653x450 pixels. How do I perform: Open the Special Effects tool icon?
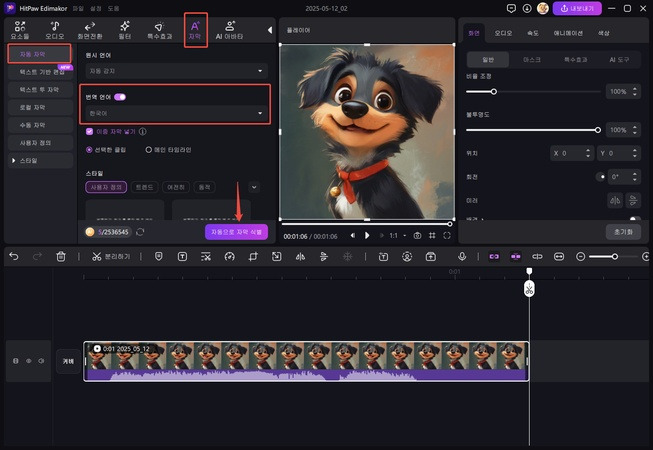point(159,30)
